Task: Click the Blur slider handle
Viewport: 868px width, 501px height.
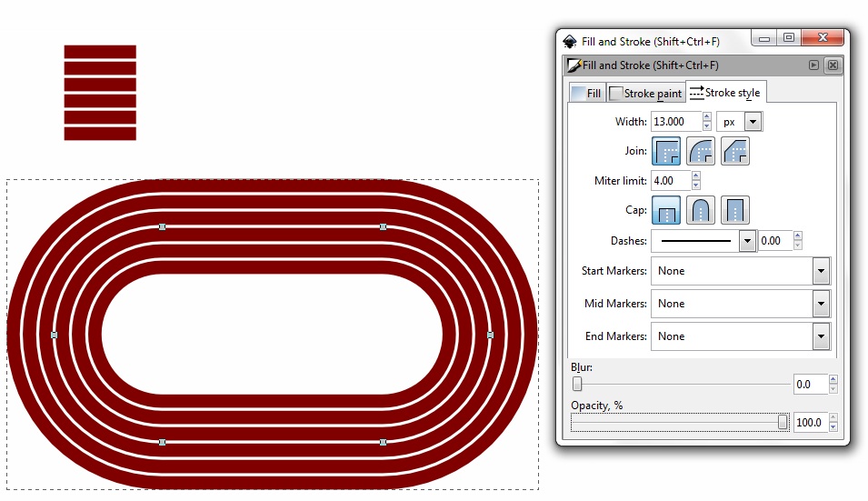Action: click(577, 384)
